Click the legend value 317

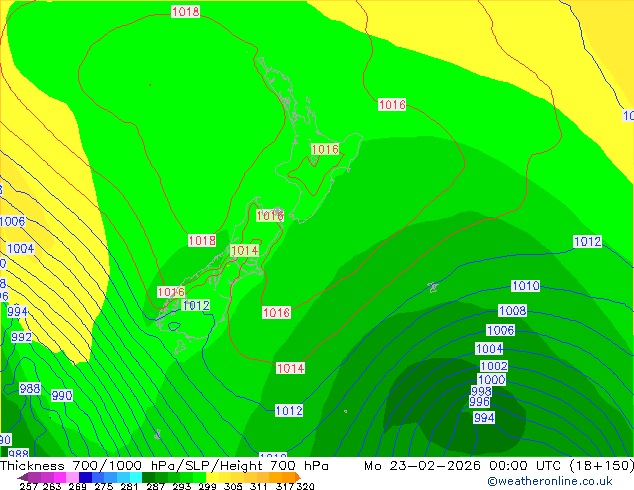[x=285, y=486]
